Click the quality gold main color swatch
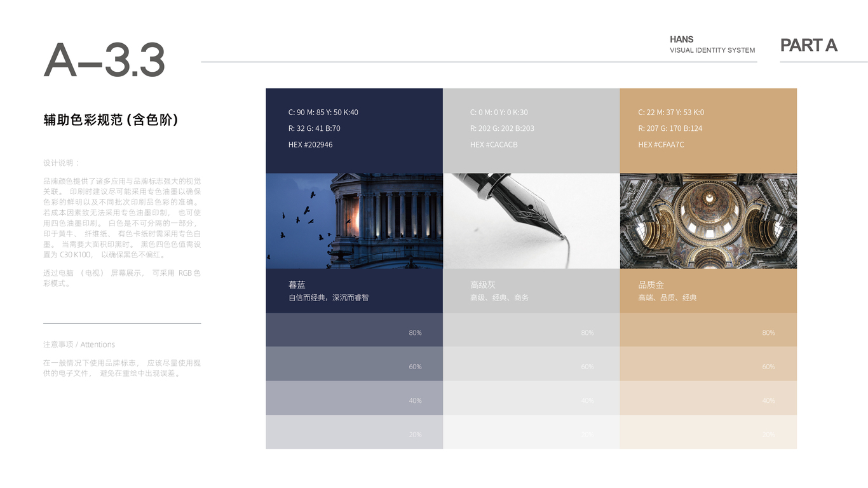This screenshot has height=488, width=868. click(x=708, y=131)
